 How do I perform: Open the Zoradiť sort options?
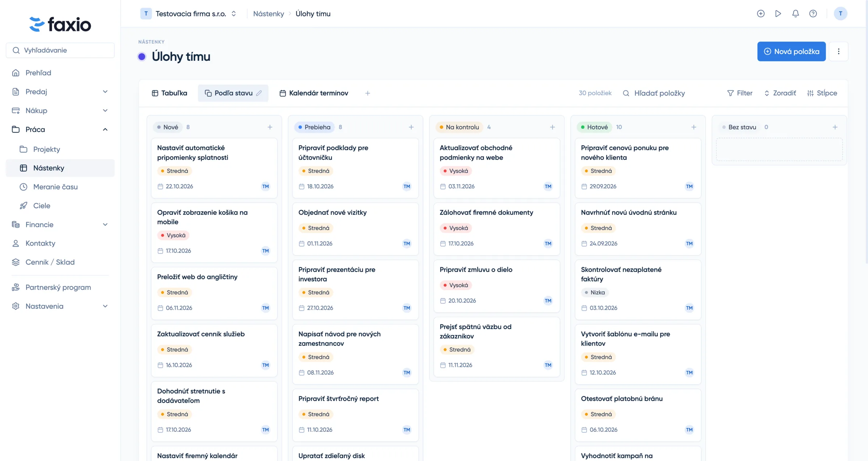(780, 93)
